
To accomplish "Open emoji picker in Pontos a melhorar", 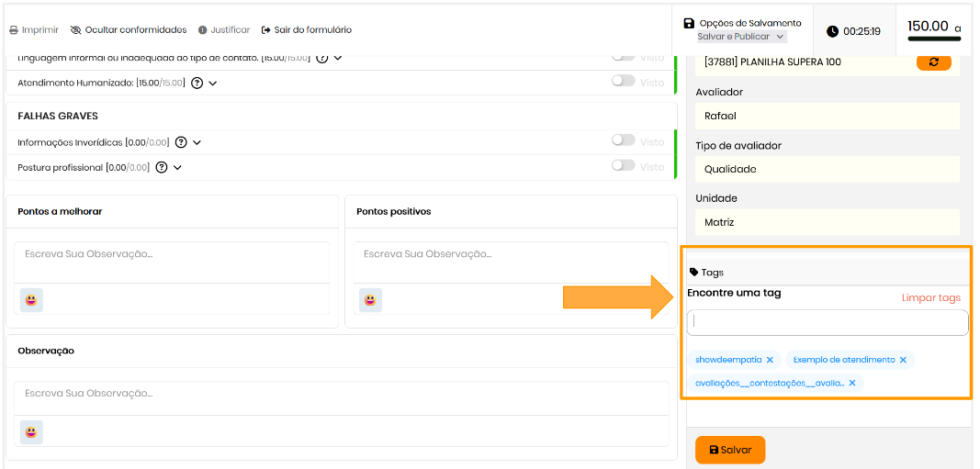I will 31,300.
